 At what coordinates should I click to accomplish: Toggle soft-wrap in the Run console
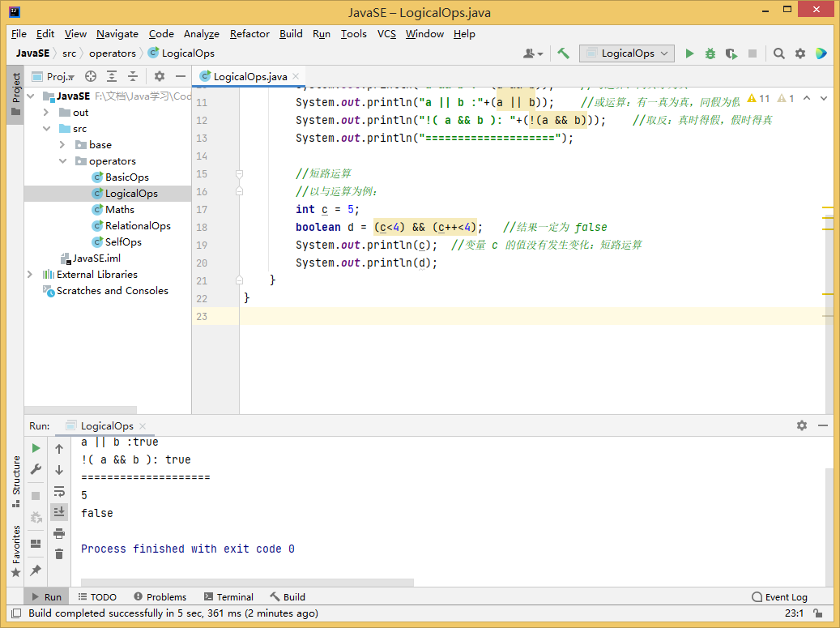[x=59, y=491]
